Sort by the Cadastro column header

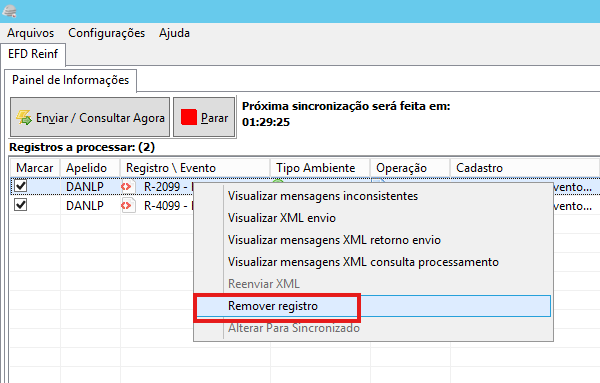tap(524, 168)
